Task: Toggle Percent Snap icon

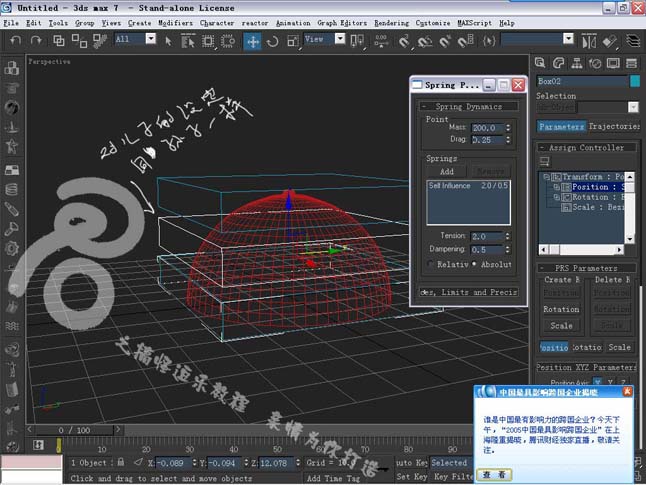Action: pyautogui.click(x=445, y=41)
